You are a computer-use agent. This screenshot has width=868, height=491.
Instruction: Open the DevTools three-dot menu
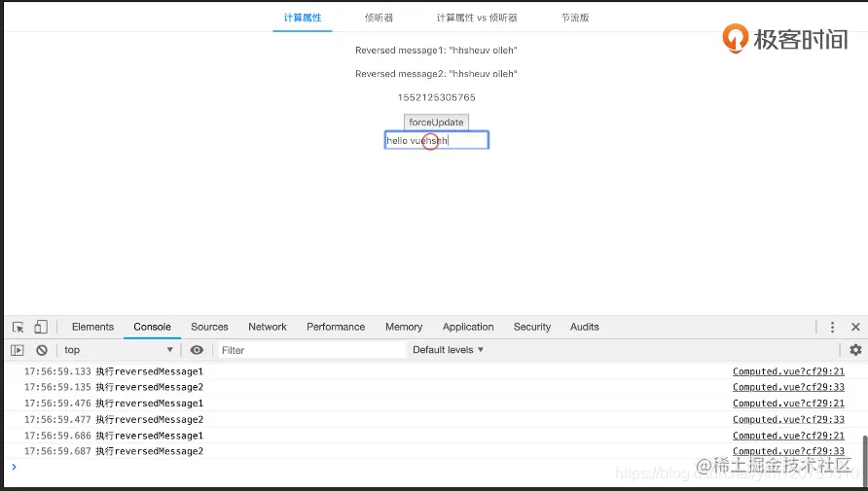point(832,327)
